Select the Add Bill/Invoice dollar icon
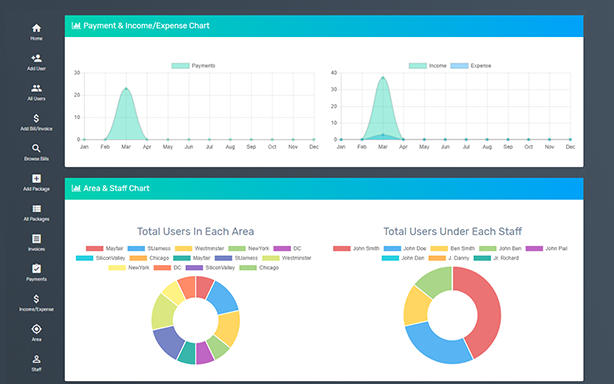This screenshot has height=384, width=614. pyautogui.click(x=36, y=118)
